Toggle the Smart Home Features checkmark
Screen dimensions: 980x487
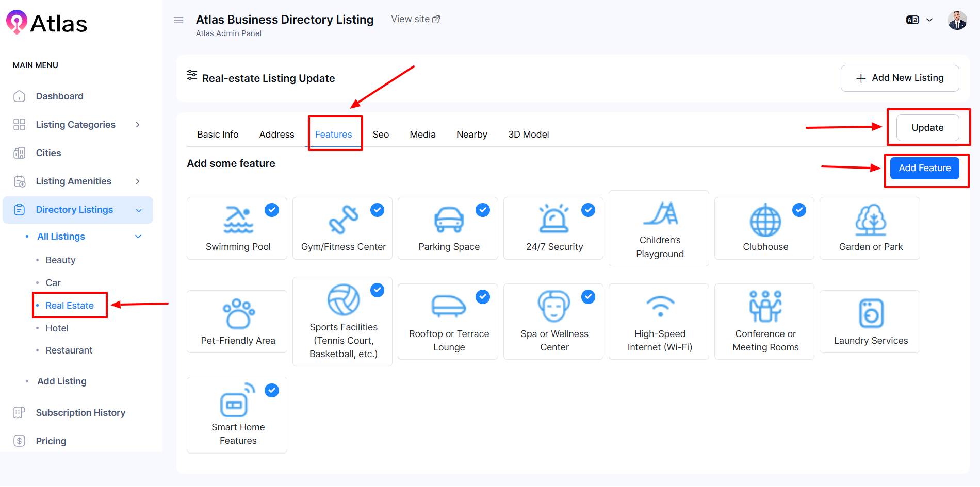coord(272,390)
